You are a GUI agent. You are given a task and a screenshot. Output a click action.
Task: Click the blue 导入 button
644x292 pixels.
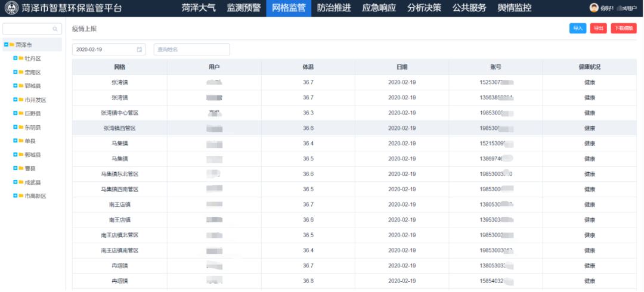[x=577, y=28]
